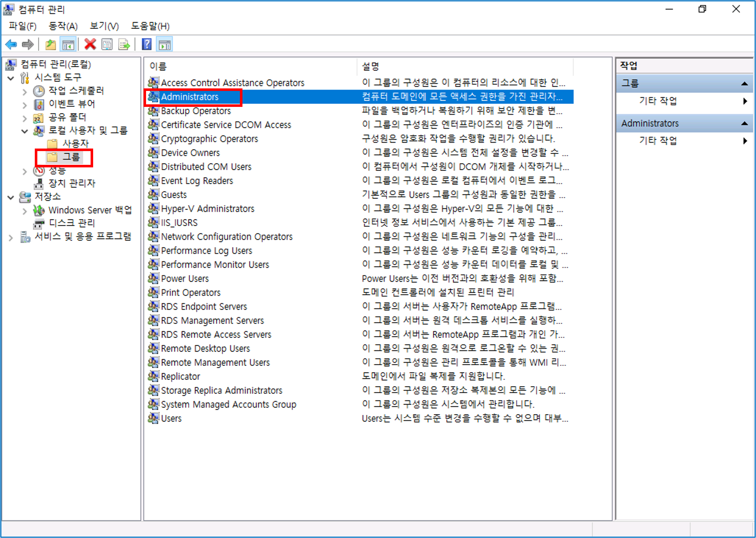Collapse the Administrators action section
The width and height of the screenshot is (756, 538).
click(744, 123)
